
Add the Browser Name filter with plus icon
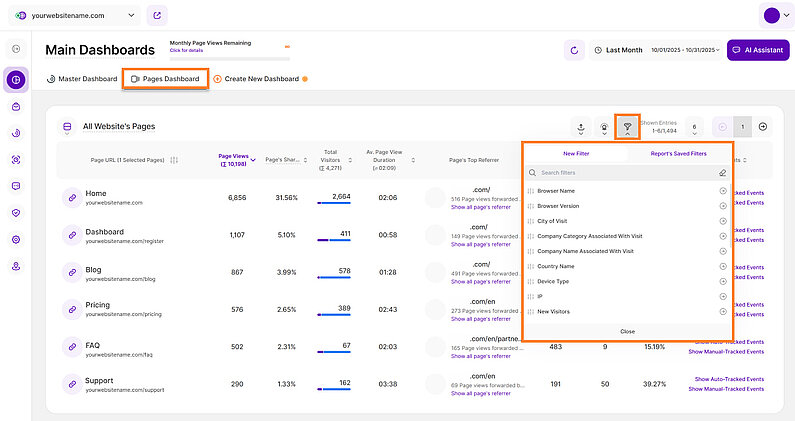click(722, 190)
